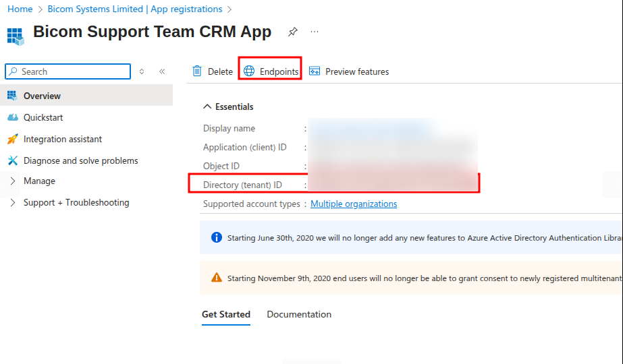
Task: Expand the Manage section chevron
Action: tap(13, 181)
